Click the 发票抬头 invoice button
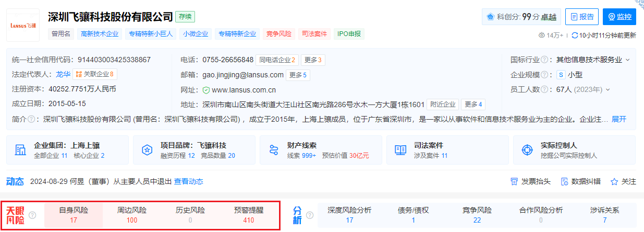Viewport: 644px width, 232px height. coord(530,181)
